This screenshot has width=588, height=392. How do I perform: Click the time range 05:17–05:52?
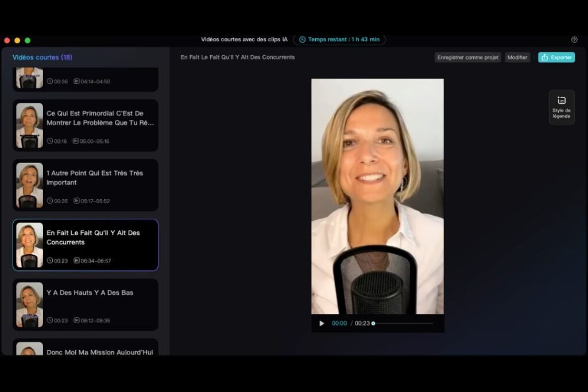pos(95,201)
